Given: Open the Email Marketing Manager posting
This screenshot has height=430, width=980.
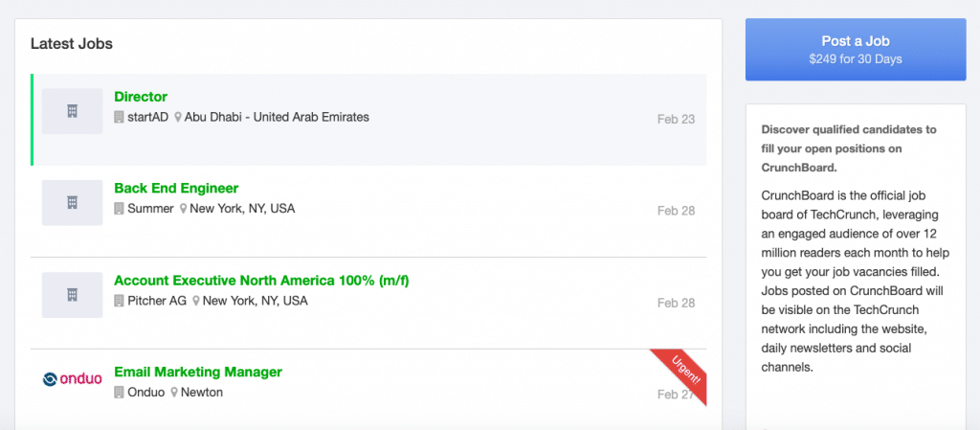Looking at the screenshot, I should (198, 372).
